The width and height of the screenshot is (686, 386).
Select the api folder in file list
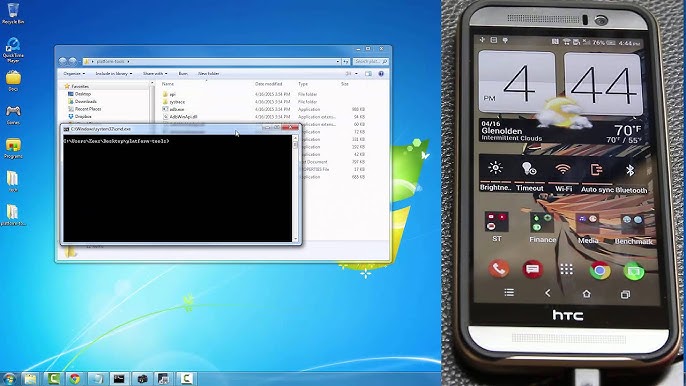click(x=169, y=94)
